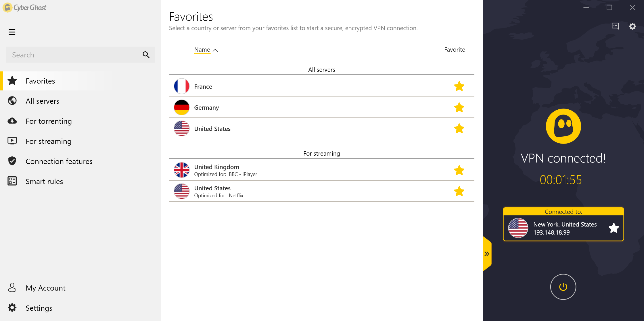The width and height of the screenshot is (644, 321).
Task: Select the Smart rules section
Action: (44, 181)
